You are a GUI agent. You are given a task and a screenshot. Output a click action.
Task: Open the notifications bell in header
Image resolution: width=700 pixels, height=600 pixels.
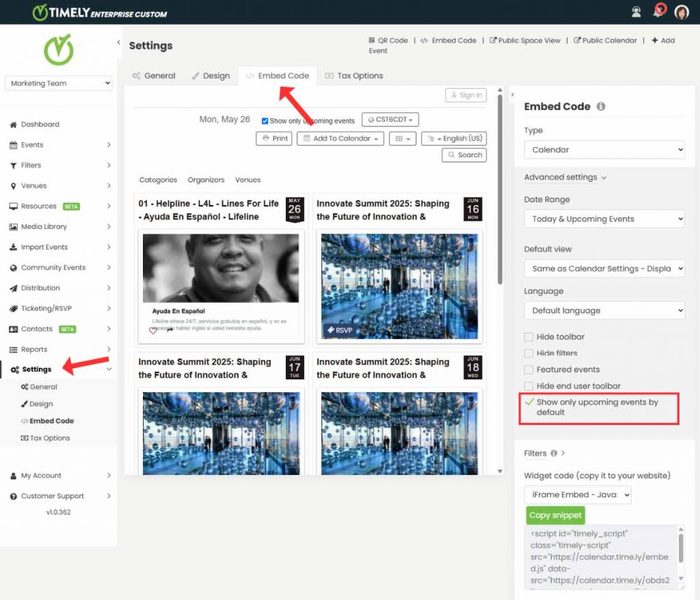point(658,11)
